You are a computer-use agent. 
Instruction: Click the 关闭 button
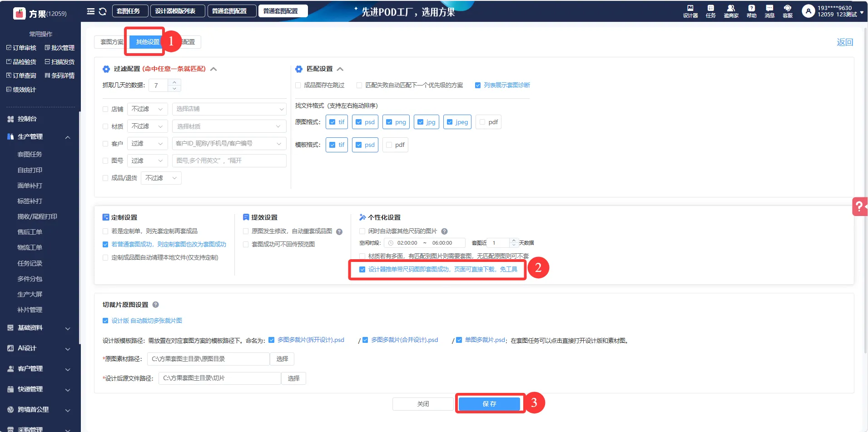pyautogui.click(x=423, y=404)
